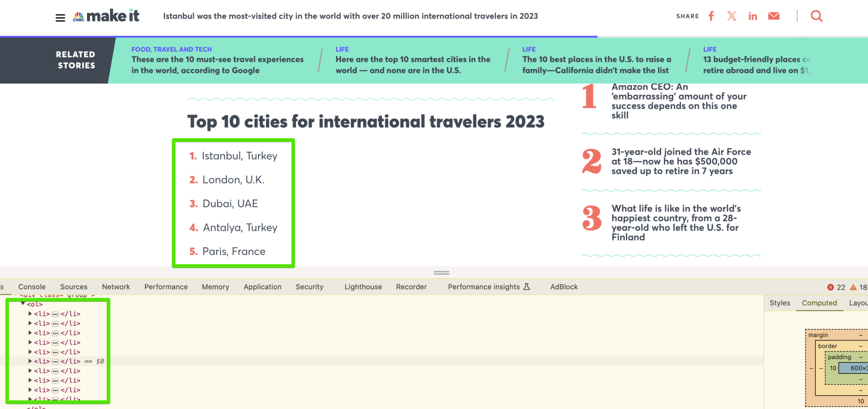Click the red error count icon
Screen dimensions: 868x409
pos(830,287)
